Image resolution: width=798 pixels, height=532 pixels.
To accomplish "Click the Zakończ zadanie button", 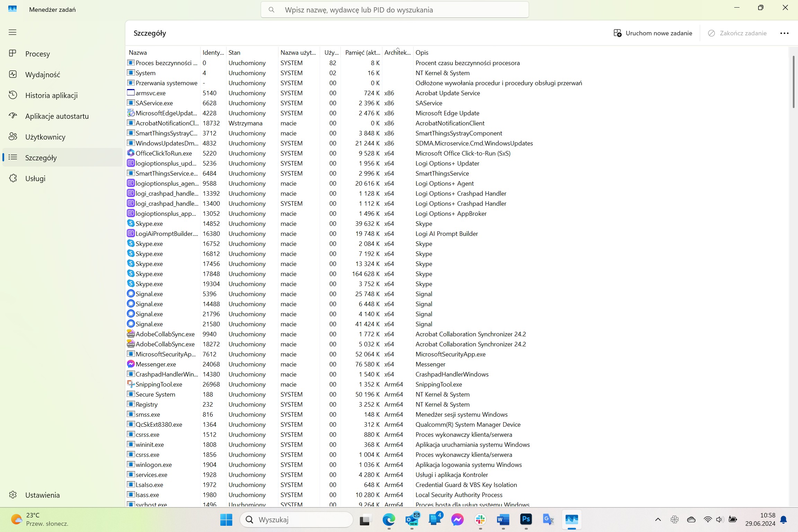I will pos(737,33).
